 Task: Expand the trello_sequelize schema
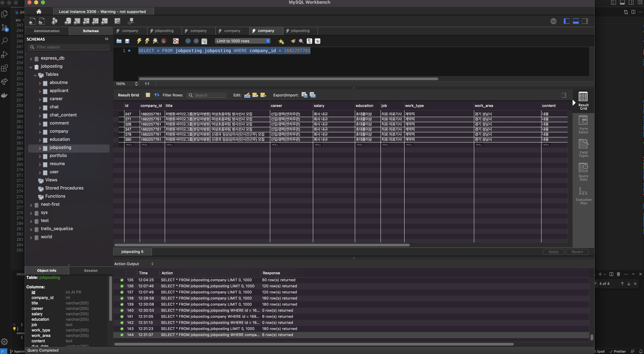[x=31, y=230]
